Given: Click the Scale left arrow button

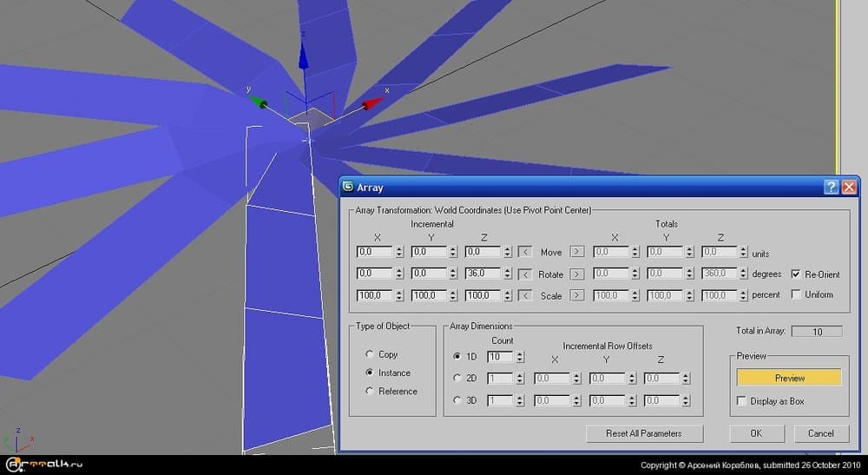Looking at the screenshot, I should coord(524,295).
